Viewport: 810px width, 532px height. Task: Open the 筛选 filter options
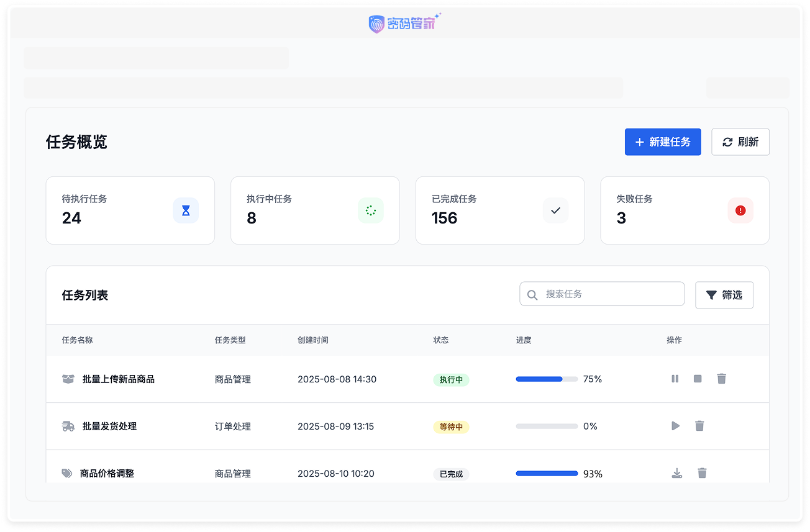point(724,295)
